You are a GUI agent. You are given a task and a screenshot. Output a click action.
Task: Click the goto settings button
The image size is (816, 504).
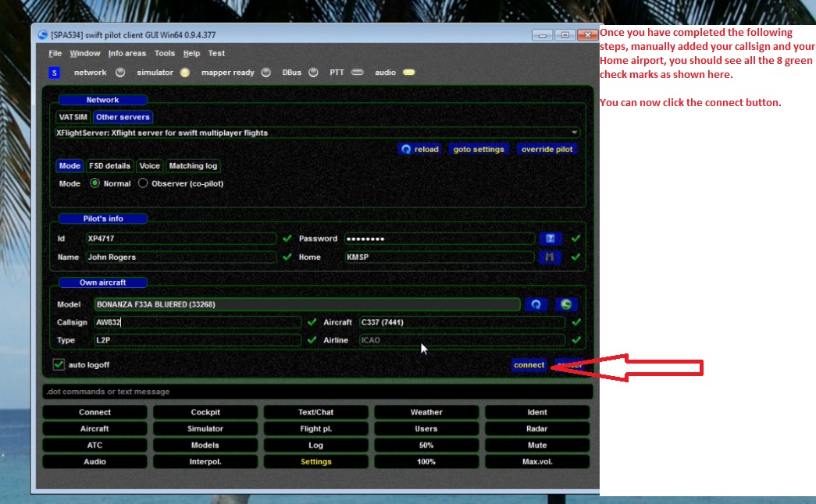click(479, 150)
